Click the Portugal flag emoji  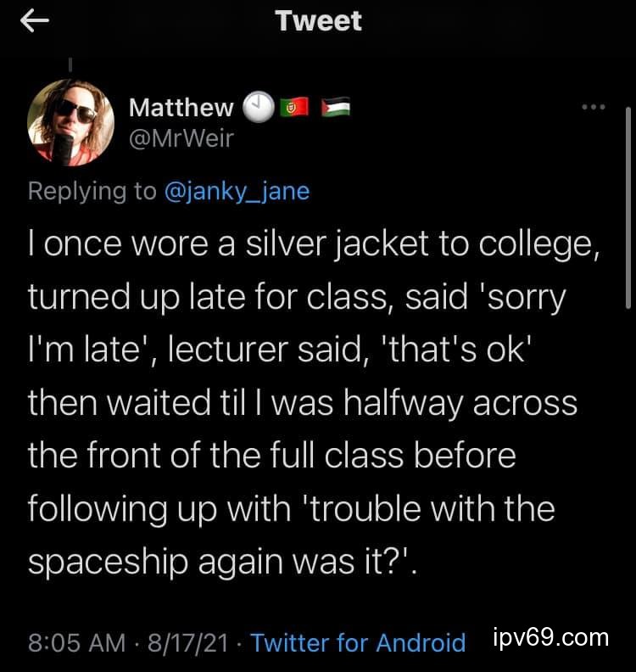click(x=293, y=107)
